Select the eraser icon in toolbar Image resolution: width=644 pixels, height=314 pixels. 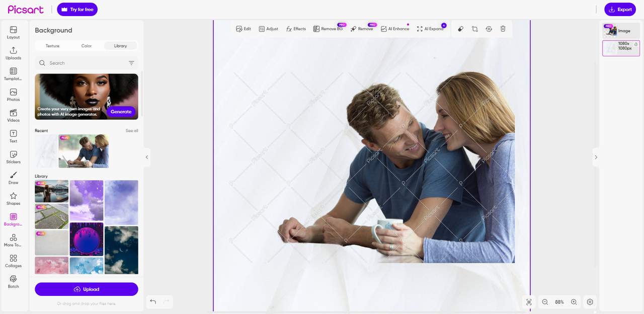(x=460, y=29)
